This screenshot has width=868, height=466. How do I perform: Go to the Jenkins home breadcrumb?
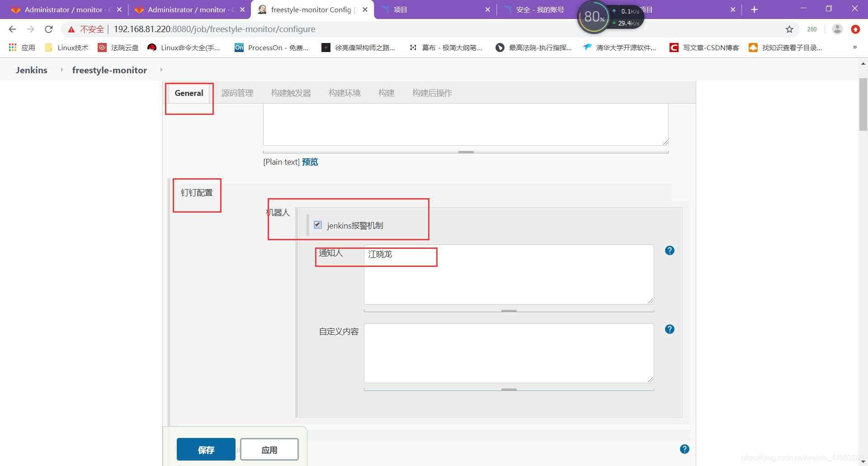click(x=32, y=70)
